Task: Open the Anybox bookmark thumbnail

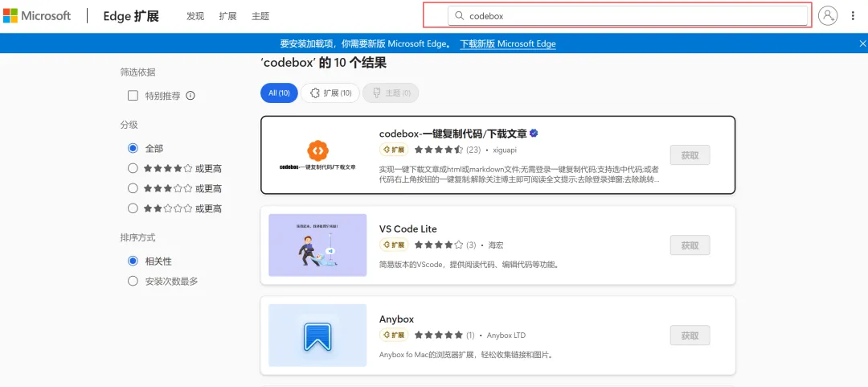Action: coord(317,336)
